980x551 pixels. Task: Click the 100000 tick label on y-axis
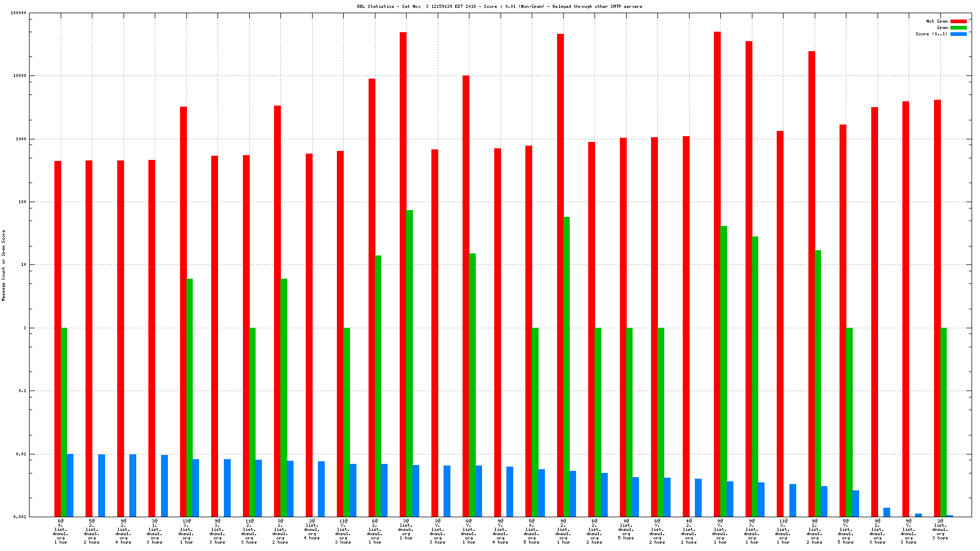(x=18, y=13)
